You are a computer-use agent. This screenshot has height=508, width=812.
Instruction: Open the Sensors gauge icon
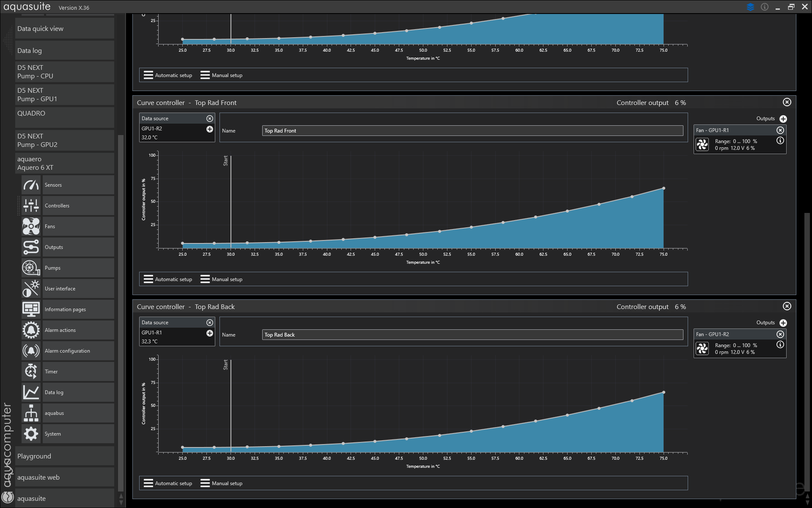(31, 185)
